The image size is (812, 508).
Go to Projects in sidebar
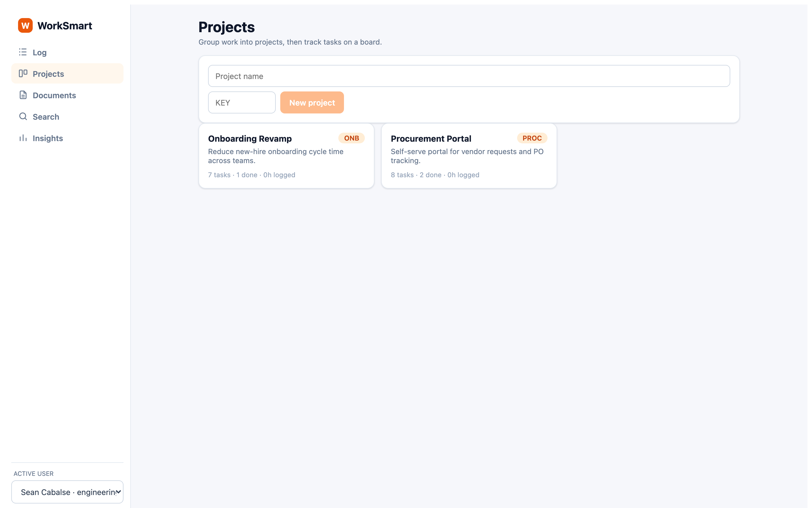point(67,74)
